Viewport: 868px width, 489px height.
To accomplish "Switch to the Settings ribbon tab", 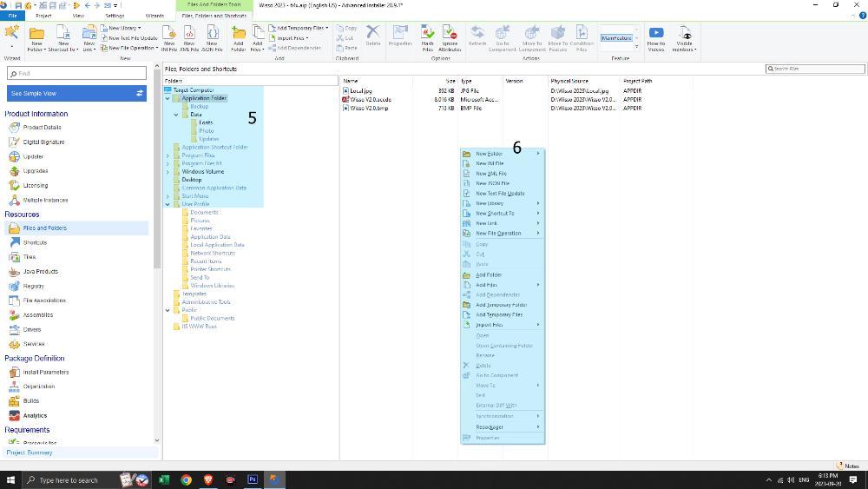I will [115, 16].
